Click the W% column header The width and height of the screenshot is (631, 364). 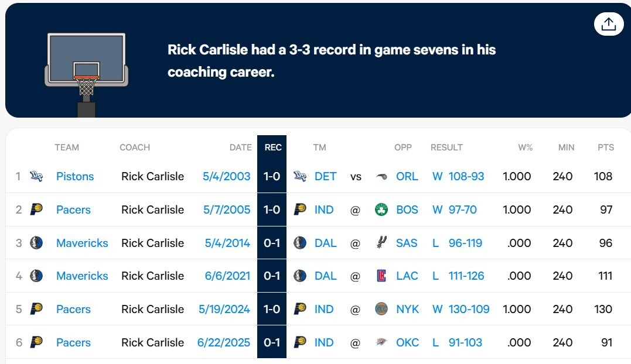525,147
